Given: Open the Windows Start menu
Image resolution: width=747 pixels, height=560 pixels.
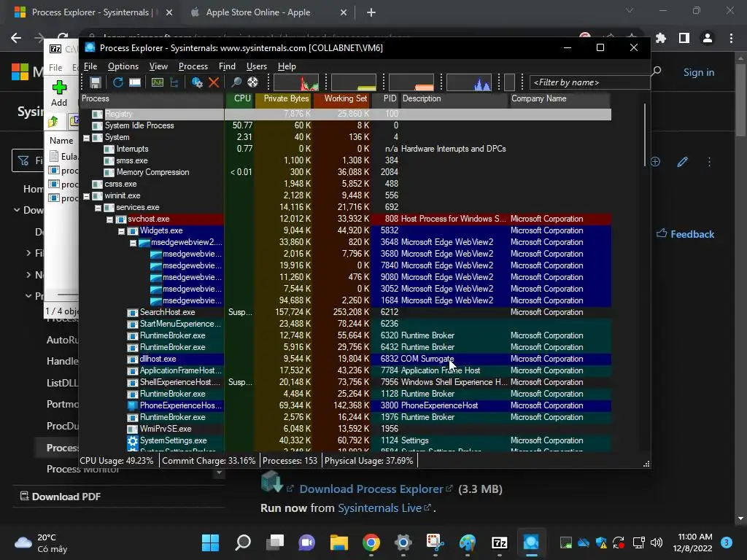Looking at the screenshot, I should pyautogui.click(x=210, y=542).
